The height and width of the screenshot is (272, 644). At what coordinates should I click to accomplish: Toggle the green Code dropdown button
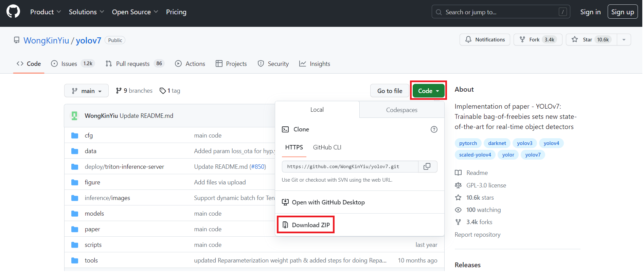pyautogui.click(x=428, y=91)
